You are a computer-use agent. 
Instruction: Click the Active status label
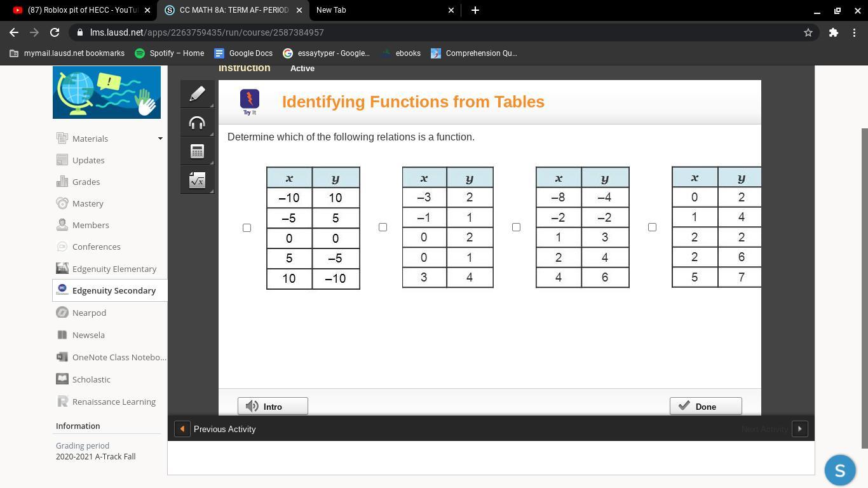pos(302,69)
